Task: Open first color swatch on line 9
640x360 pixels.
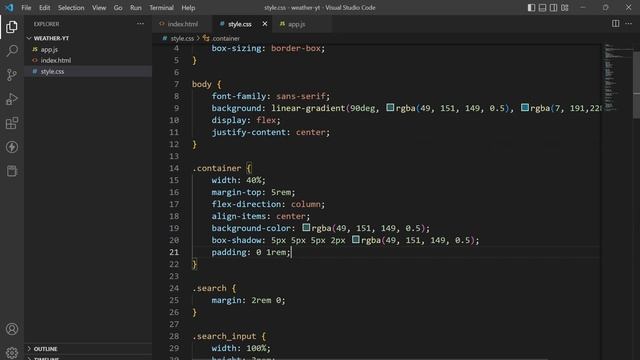Action: [390, 107]
